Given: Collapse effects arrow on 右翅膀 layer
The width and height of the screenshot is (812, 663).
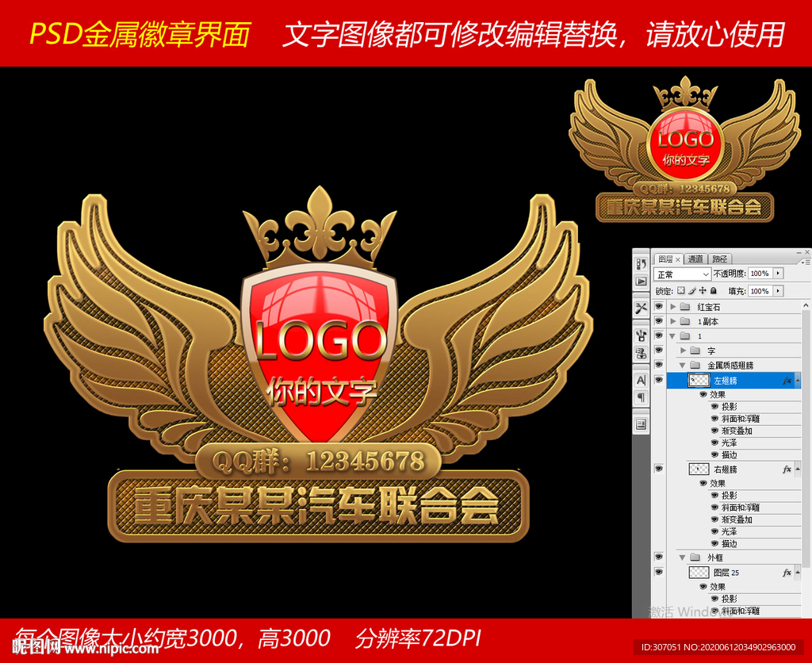Looking at the screenshot, I should 798,469.
